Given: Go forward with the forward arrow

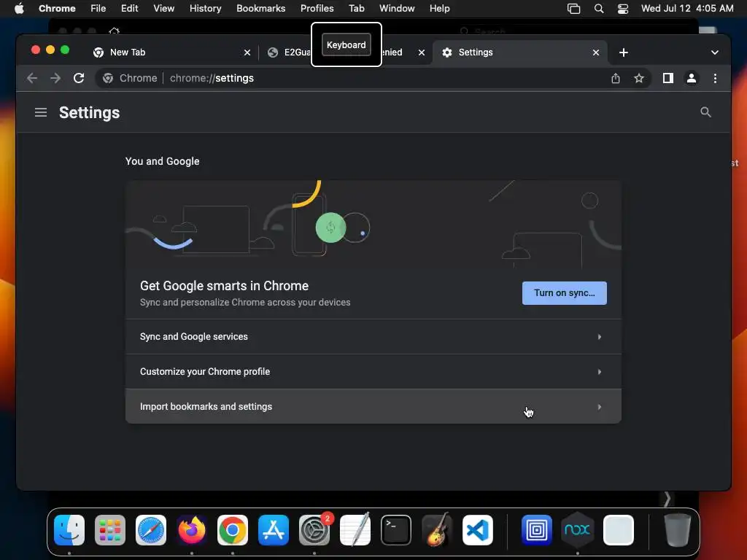Looking at the screenshot, I should click(x=55, y=78).
